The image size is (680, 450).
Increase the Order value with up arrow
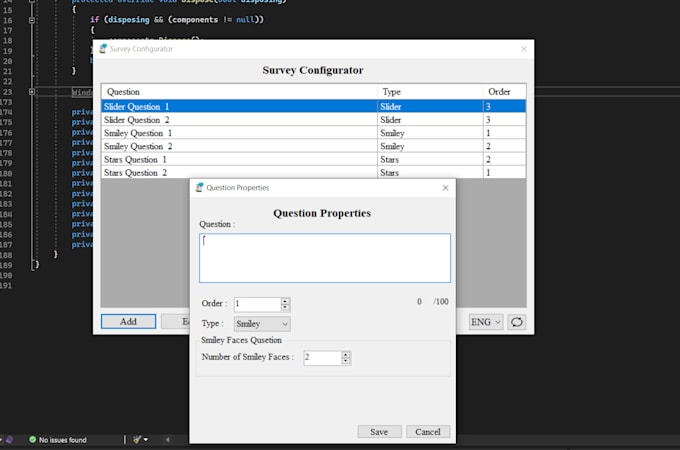pos(285,300)
